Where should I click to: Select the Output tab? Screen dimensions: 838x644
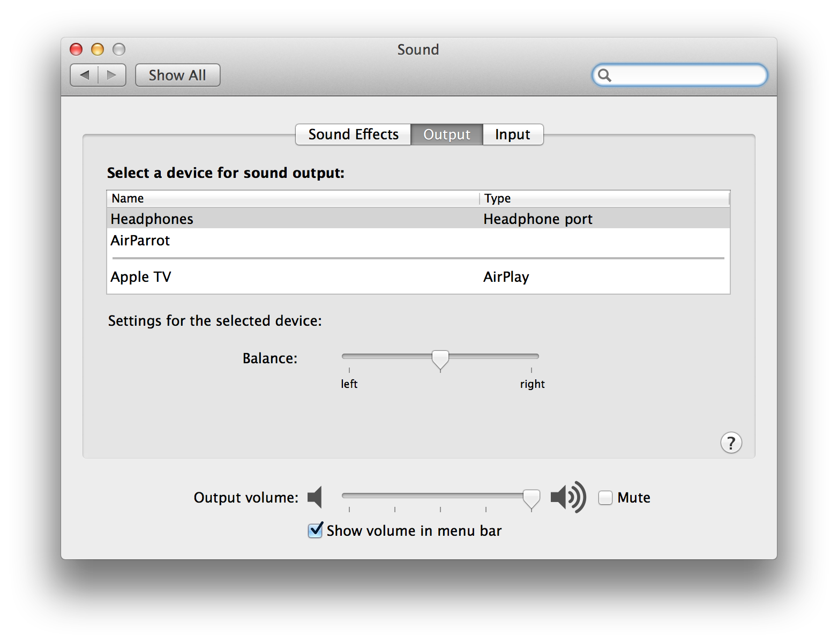point(447,134)
